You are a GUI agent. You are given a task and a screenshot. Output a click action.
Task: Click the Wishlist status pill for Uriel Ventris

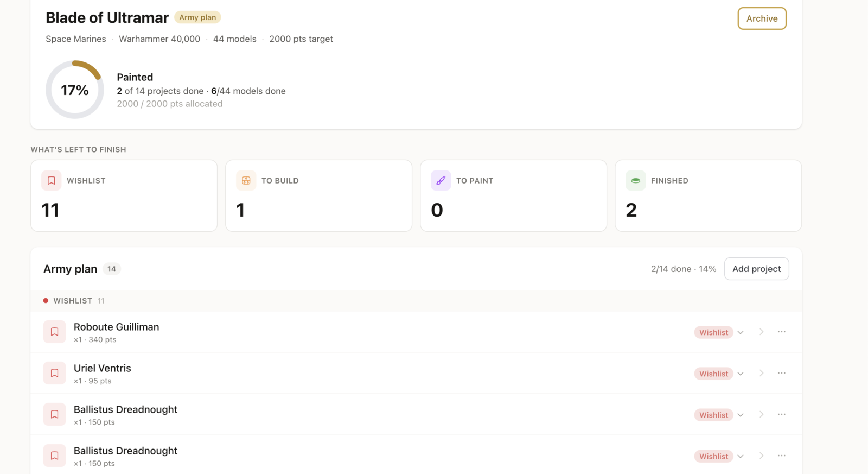tap(713, 374)
